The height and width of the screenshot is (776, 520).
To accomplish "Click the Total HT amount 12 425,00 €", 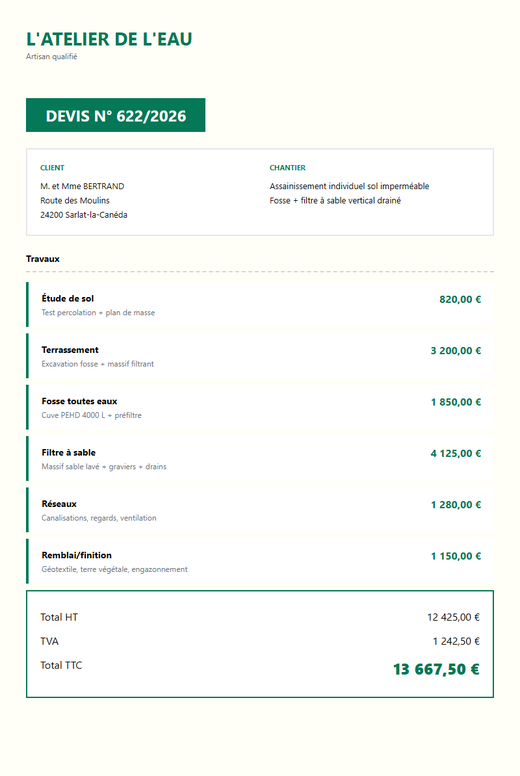I will tap(453, 617).
